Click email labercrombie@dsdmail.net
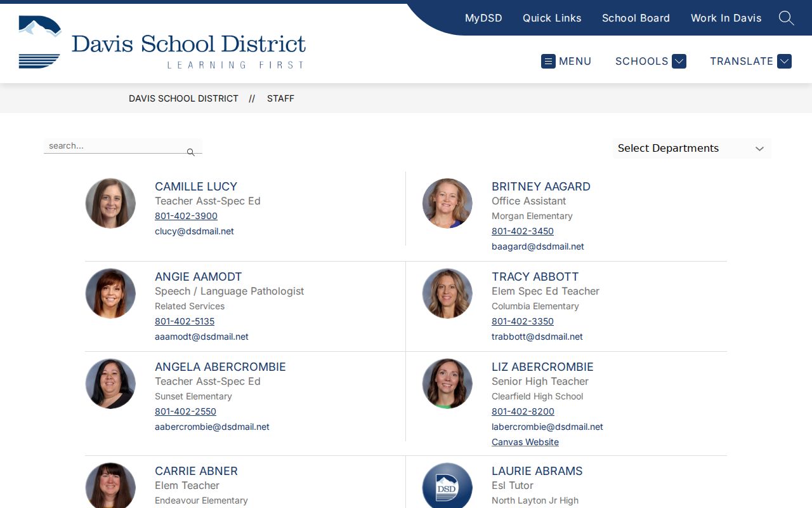 coord(547,427)
